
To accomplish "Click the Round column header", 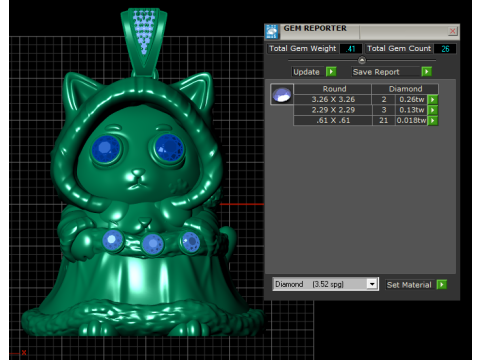I will [334, 89].
